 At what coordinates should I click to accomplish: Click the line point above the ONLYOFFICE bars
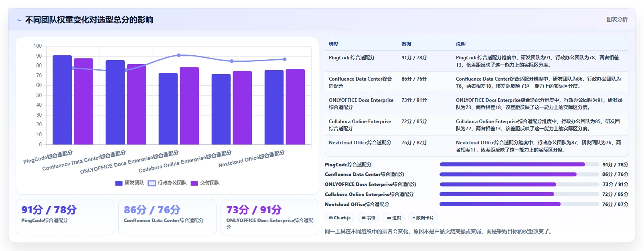pos(179,55)
